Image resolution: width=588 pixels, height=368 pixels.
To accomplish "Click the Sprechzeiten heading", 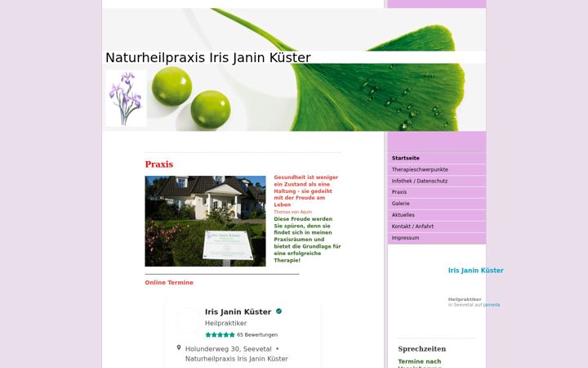I will tap(422, 349).
